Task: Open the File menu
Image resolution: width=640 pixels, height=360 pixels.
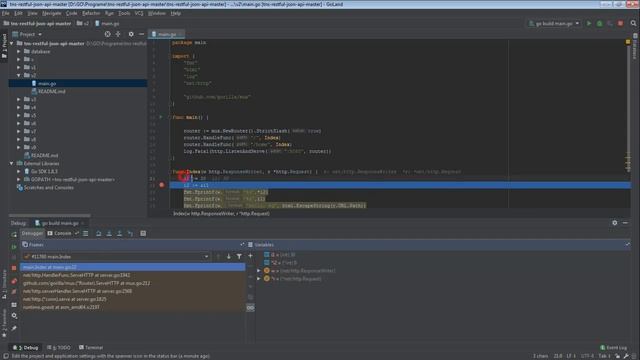Action: (x=6, y=13)
